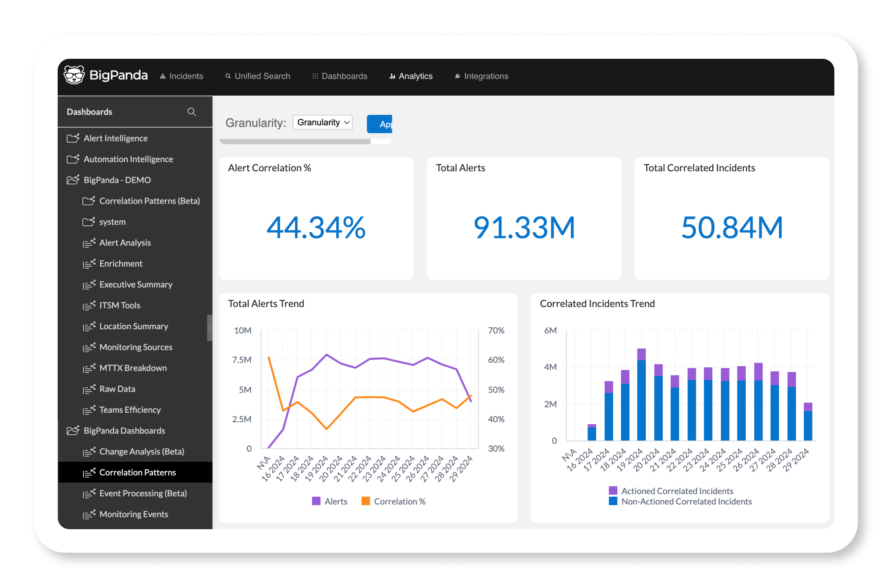Select the highlighted Correlation Patterns dashboard

(135, 472)
